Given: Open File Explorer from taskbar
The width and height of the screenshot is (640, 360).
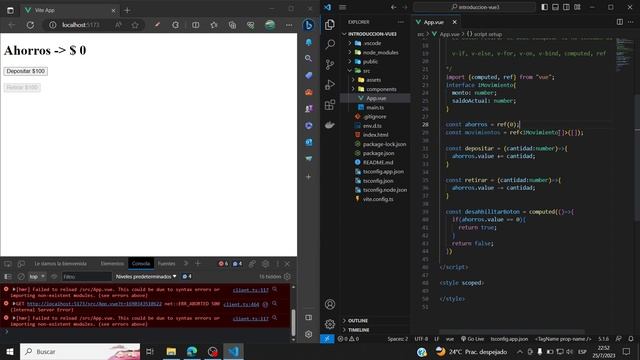Looking at the screenshot, I should [171, 351].
